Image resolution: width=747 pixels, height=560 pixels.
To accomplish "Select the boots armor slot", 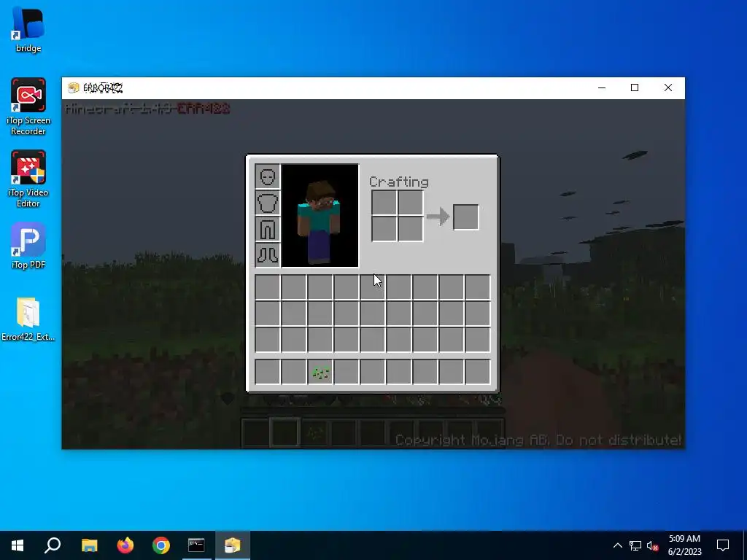I will pos(267,254).
